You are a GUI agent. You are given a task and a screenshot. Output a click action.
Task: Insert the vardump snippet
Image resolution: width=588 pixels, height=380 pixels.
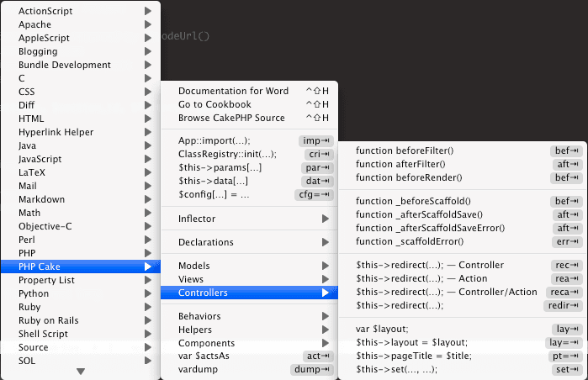pos(249,370)
